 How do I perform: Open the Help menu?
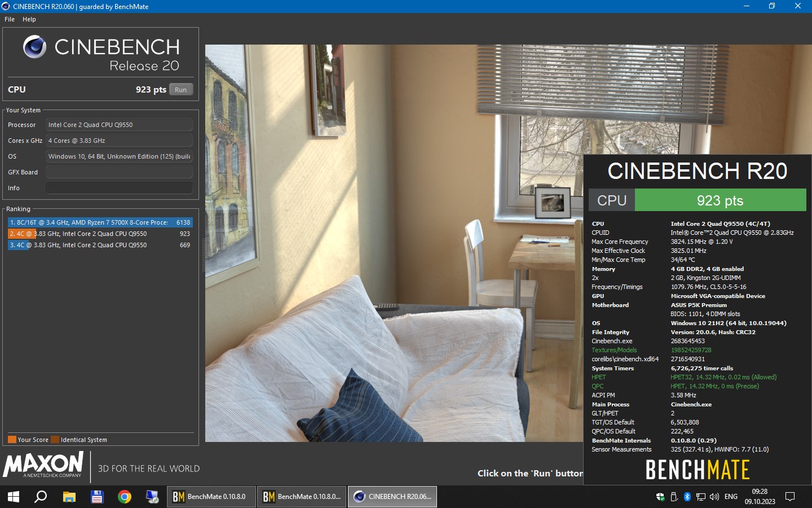tap(29, 19)
